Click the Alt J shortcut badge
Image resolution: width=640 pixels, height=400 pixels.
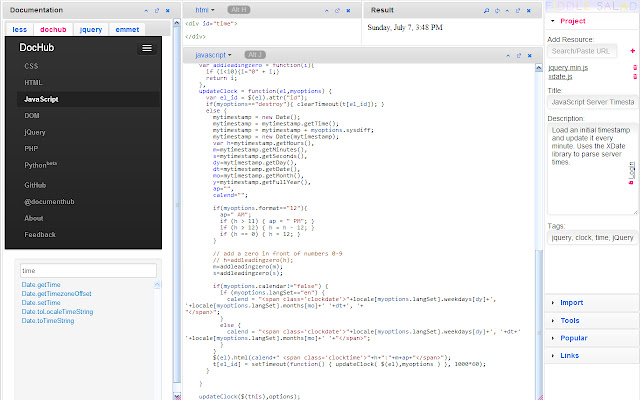tap(255, 55)
